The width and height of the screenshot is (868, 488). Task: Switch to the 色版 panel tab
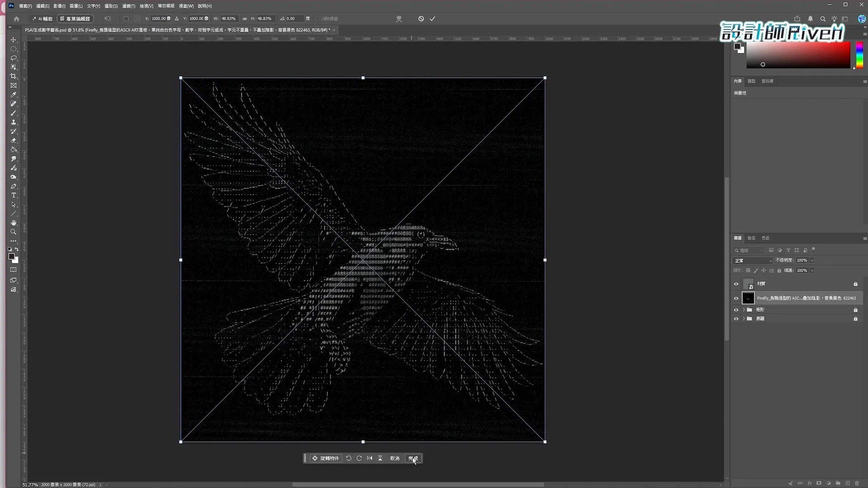click(765, 238)
